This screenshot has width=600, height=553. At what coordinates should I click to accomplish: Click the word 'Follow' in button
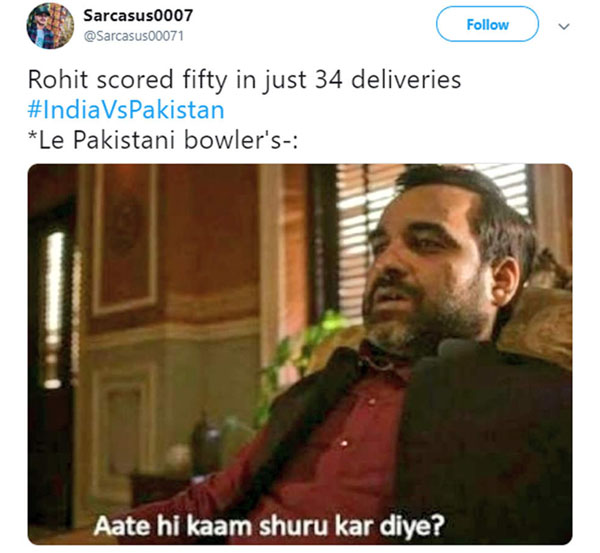pos(488,24)
